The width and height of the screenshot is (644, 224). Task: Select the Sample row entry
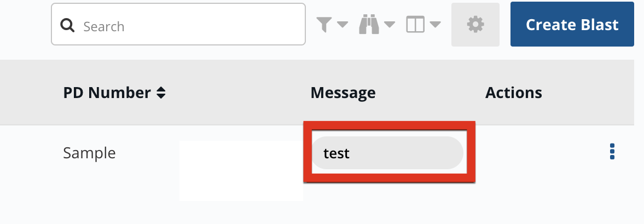tap(90, 153)
